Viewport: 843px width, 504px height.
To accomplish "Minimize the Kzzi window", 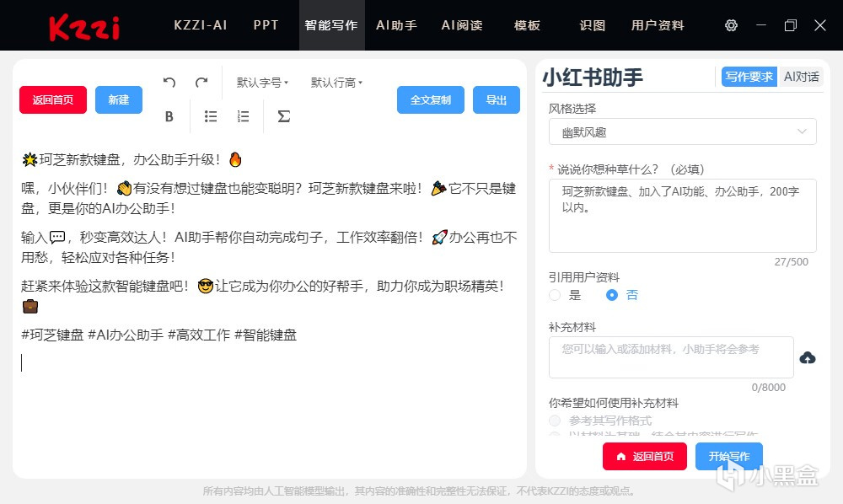I will (760, 25).
